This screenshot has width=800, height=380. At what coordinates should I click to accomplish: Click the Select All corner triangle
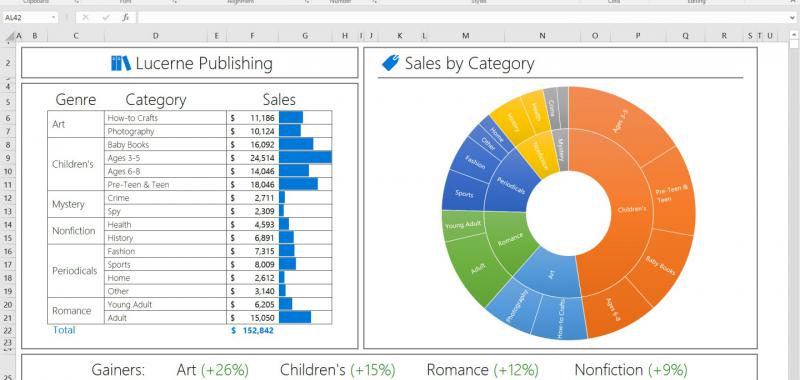point(9,36)
